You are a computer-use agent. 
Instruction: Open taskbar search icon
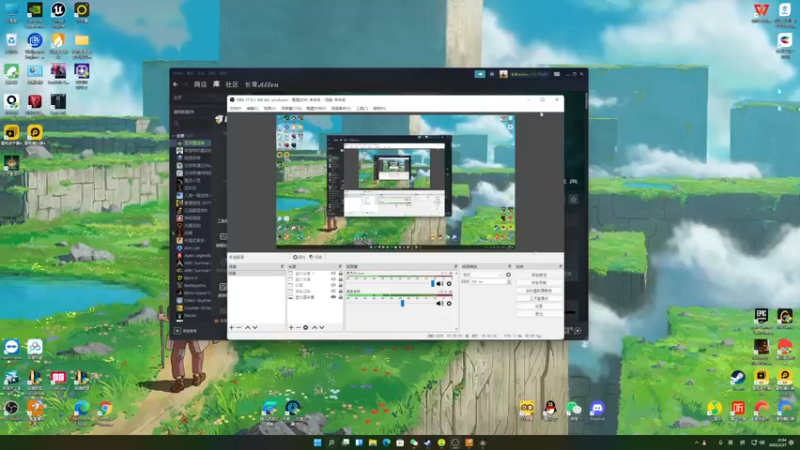(x=331, y=442)
